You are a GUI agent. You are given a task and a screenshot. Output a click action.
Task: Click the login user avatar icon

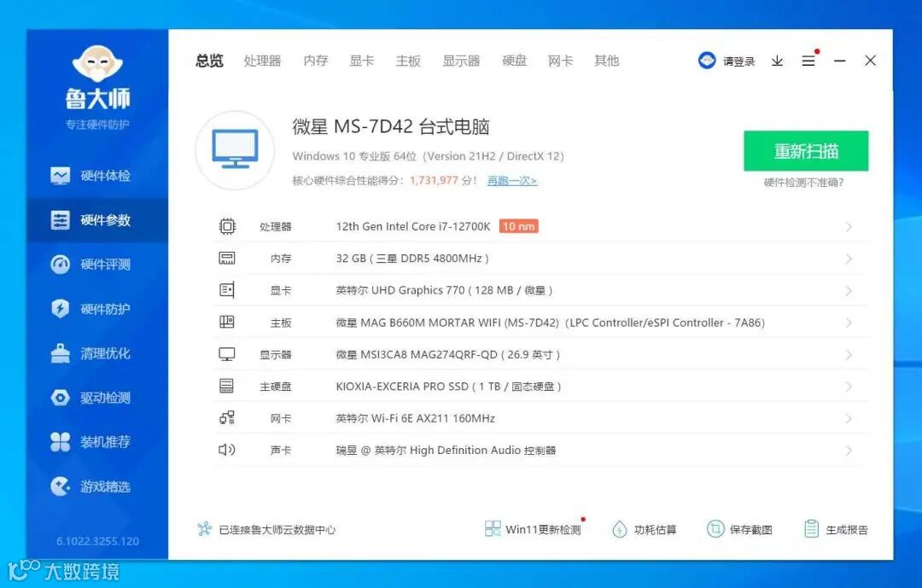coord(707,60)
